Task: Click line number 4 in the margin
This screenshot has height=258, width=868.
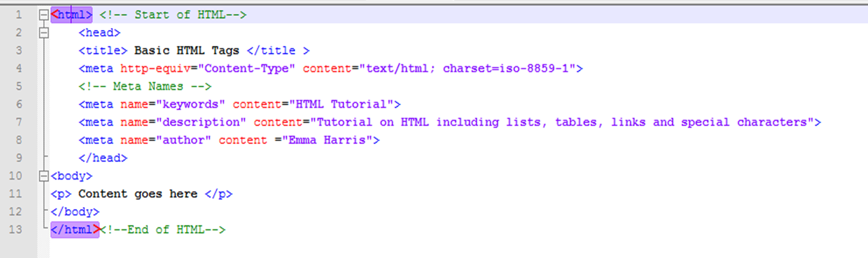Action: [18, 68]
